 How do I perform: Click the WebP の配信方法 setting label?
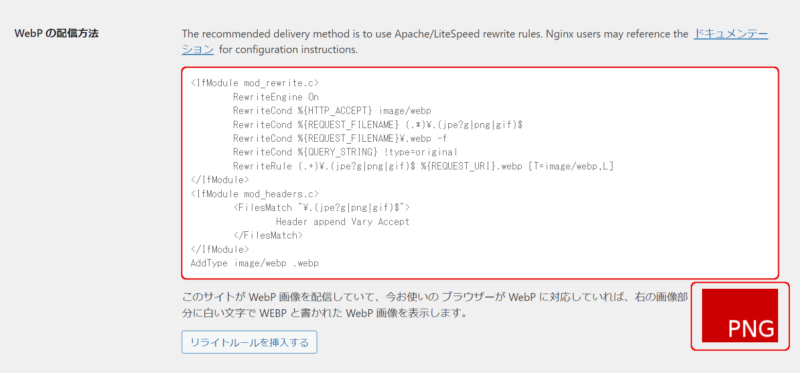point(57,34)
